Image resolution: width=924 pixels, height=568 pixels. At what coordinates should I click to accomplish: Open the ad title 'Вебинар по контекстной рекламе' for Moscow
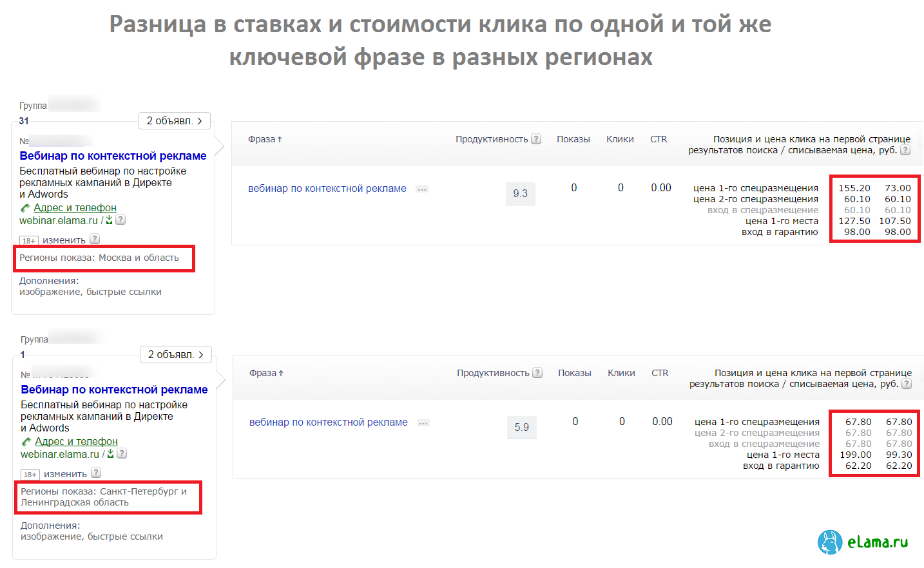[x=113, y=156]
